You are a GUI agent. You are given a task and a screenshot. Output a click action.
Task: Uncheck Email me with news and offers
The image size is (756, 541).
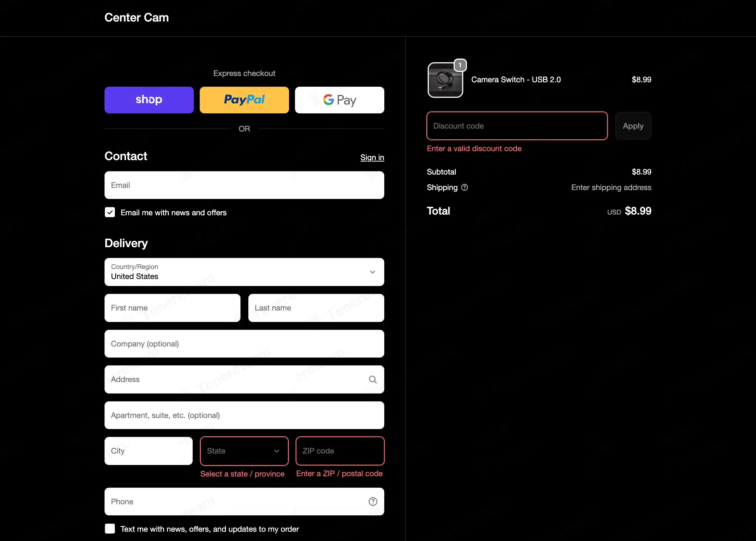(x=110, y=212)
